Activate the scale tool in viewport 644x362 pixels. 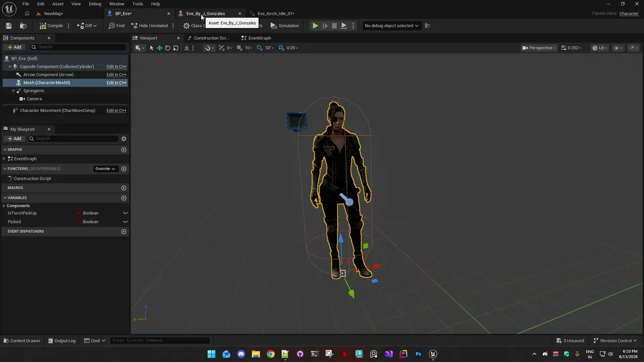pos(176,48)
